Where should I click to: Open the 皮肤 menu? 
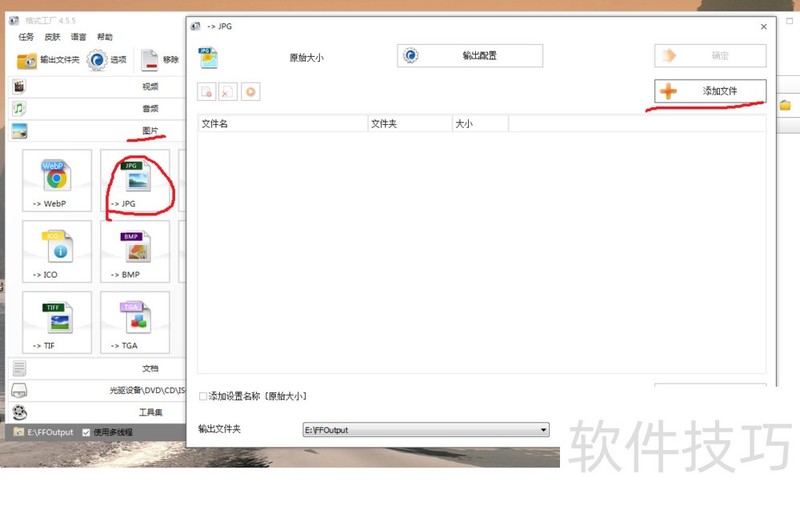coord(52,37)
